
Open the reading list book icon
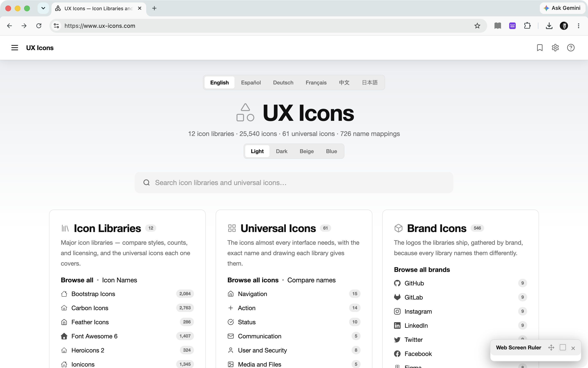(498, 26)
